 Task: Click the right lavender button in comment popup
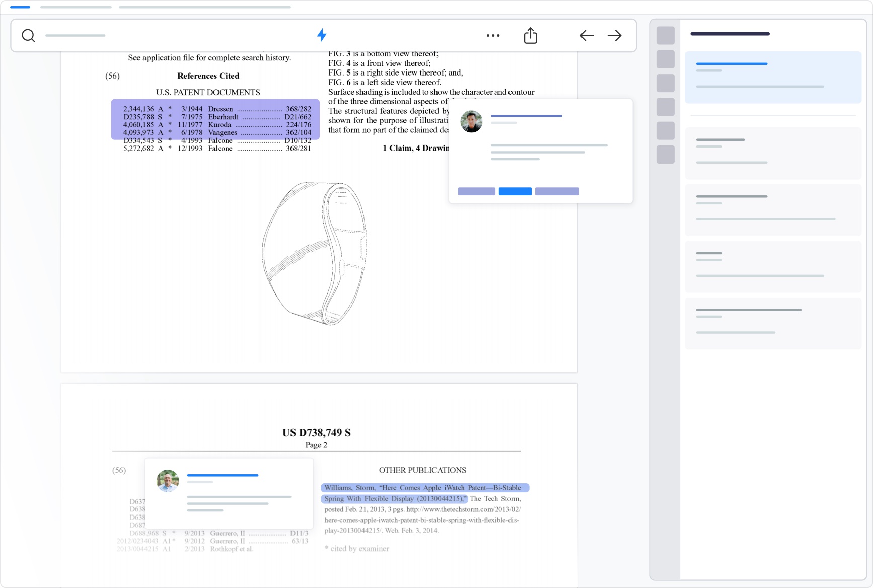point(557,191)
